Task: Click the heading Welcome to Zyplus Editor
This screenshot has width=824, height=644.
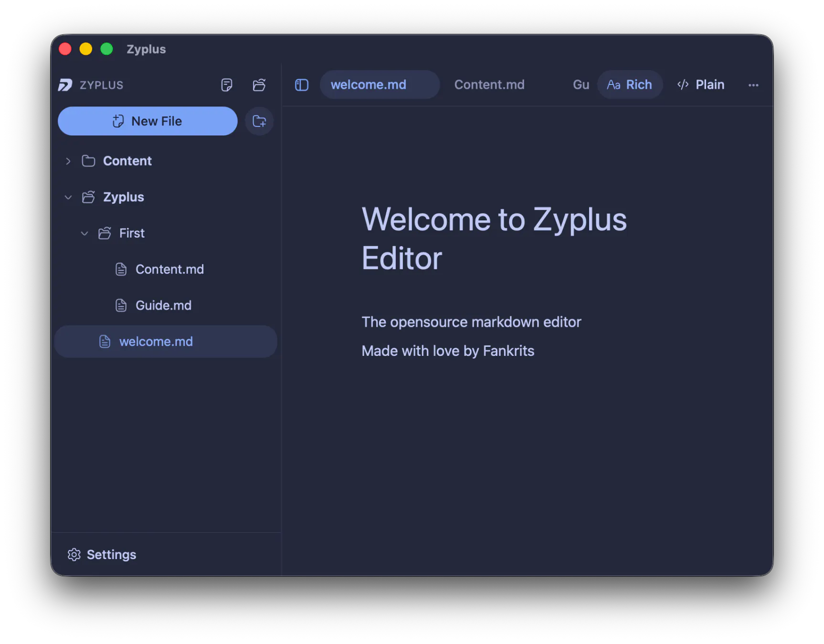Action: (494, 239)
